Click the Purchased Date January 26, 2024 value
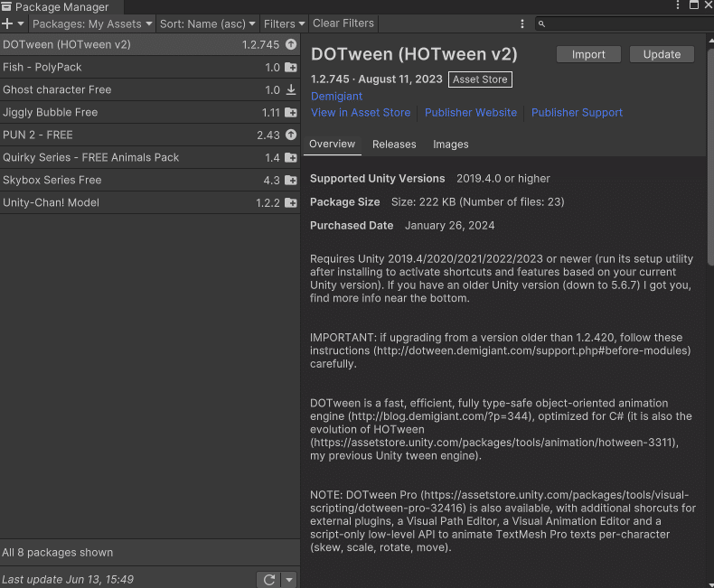This screenshot has height=588, width=714. pos(449,226)
